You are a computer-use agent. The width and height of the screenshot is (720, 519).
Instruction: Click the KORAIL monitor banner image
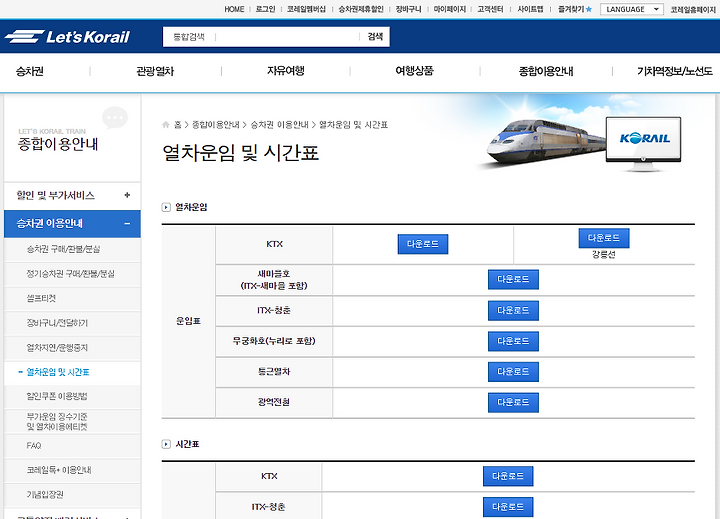[x=643, y=143]
